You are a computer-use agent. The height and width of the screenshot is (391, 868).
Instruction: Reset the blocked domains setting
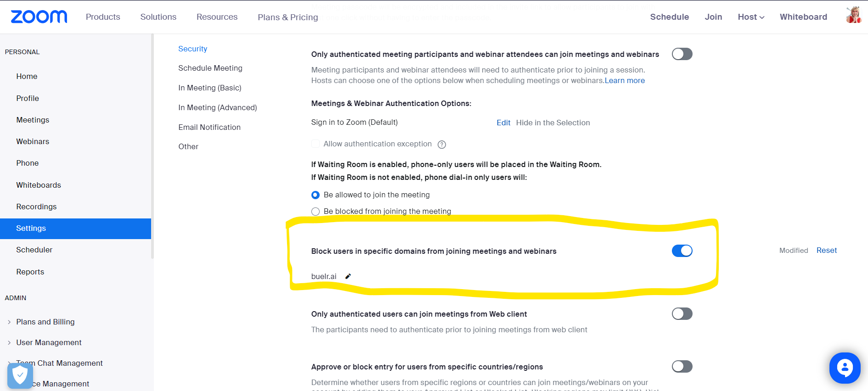pos(826,250)
